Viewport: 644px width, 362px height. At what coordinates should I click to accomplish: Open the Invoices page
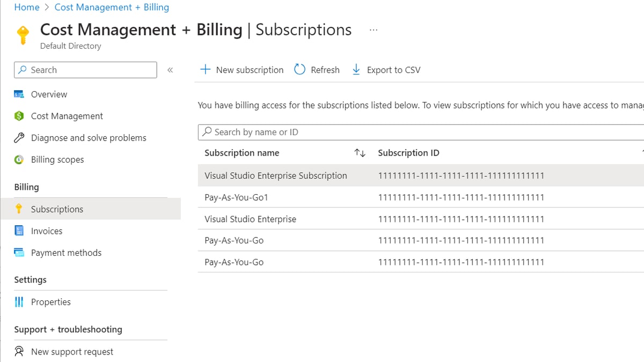(x=47, y=231)
